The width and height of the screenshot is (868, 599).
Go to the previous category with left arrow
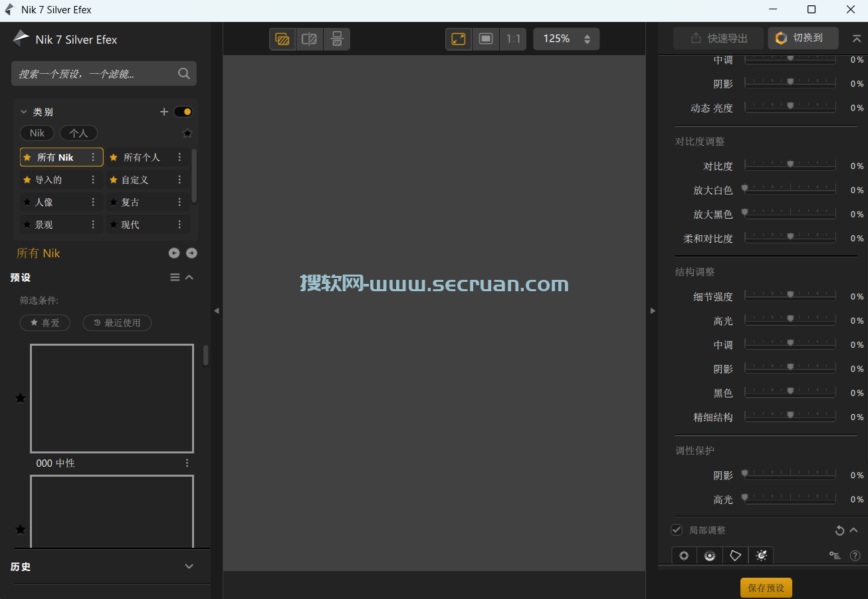[x=174, y=253]
